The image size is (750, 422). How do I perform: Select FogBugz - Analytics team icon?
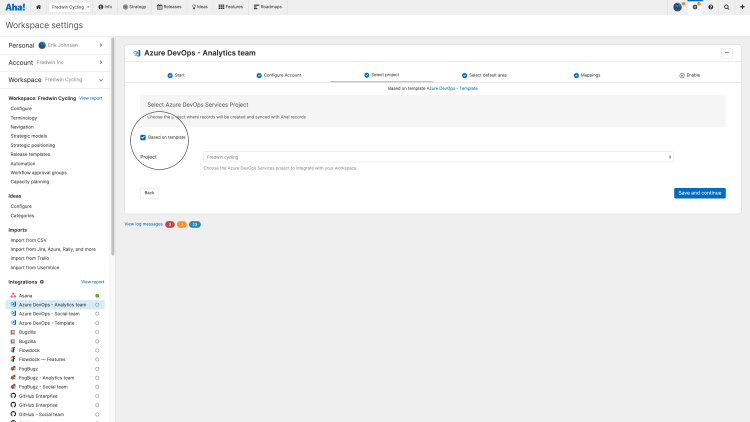tap(13, 378)
